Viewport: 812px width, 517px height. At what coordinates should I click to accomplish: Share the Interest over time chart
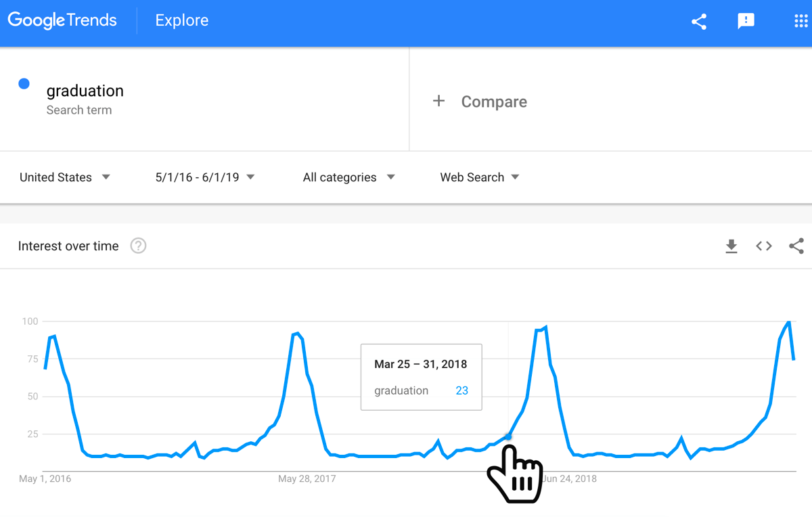pyautogui.click(x=796, y=246)
